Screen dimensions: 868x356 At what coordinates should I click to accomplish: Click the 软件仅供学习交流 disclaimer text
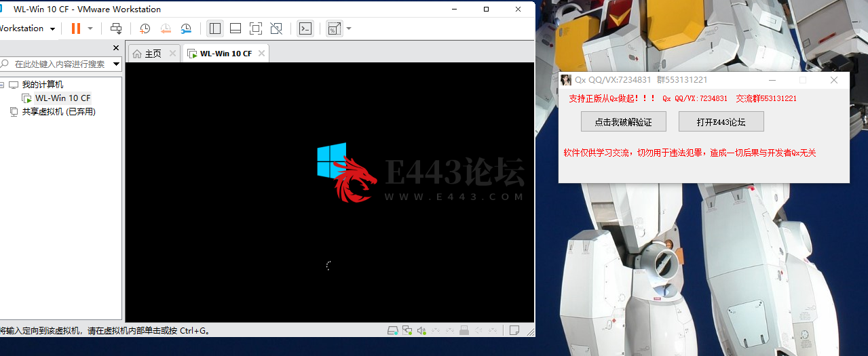click(x=690, y=153)
